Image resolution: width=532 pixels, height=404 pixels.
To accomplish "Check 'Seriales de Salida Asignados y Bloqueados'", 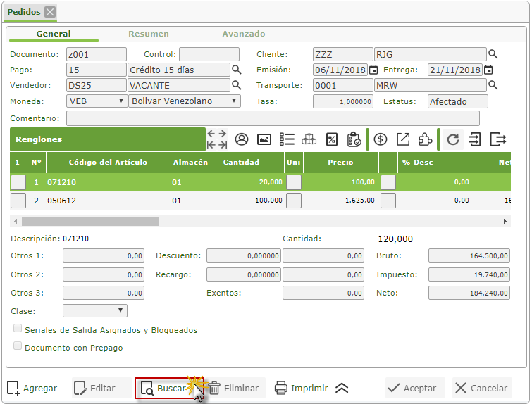I will tap(18, 329).
